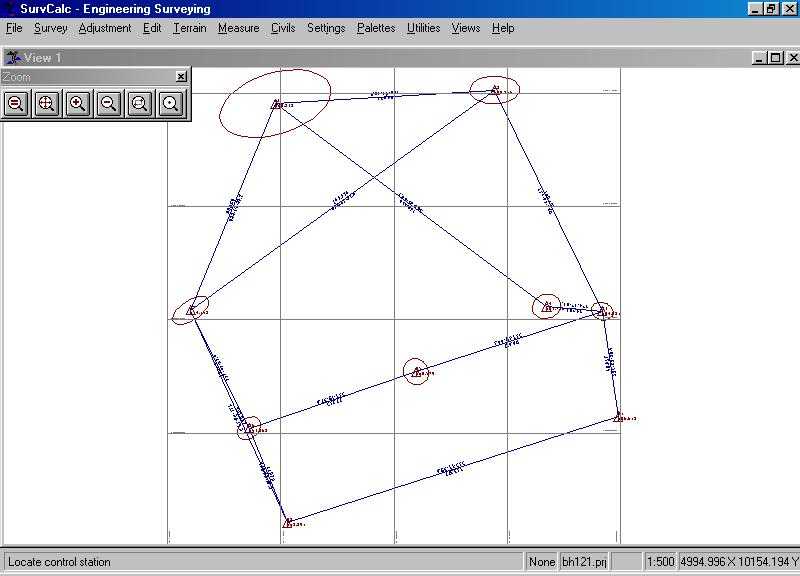800x576 pixels.
Task: Minimize the SurvCalc main window
Action: tap(755, 9)
